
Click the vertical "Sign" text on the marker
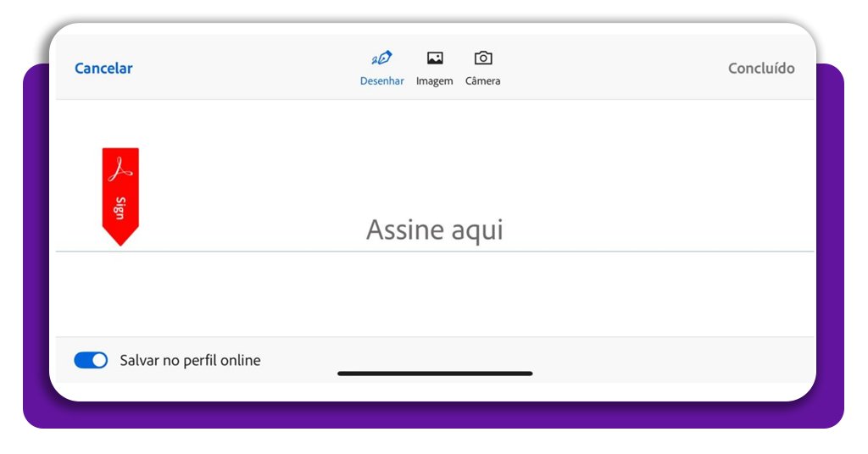(x=120, y=208)
